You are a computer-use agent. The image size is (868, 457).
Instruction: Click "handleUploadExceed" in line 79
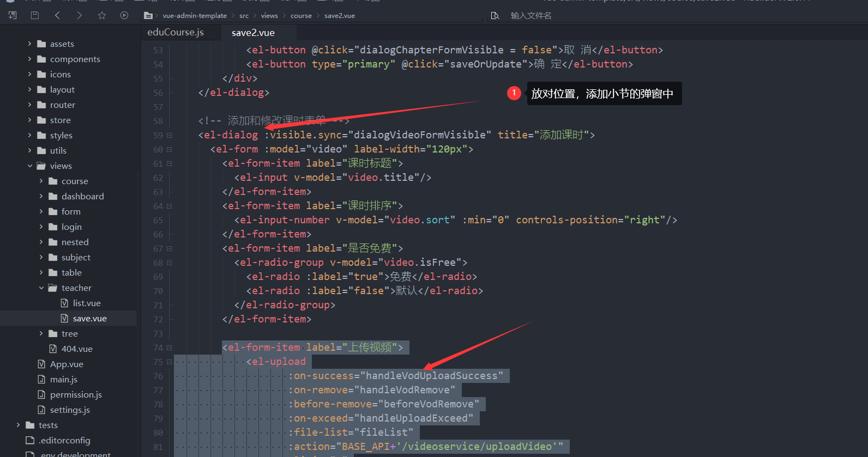tap(414, 418)
